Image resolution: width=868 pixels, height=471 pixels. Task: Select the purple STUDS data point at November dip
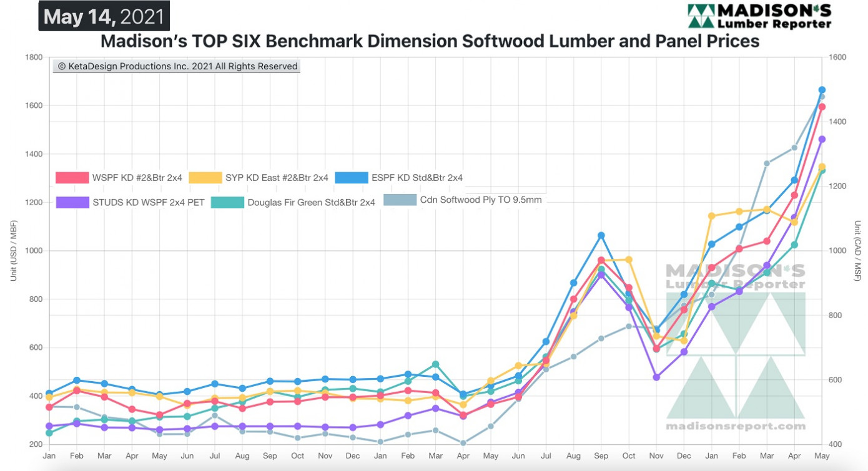[x=656, y=377]
